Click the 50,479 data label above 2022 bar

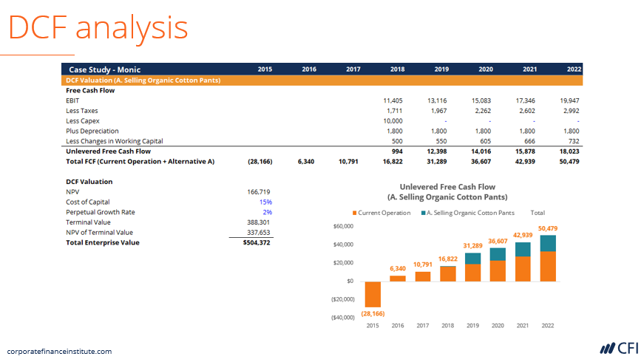pos(548,228)
